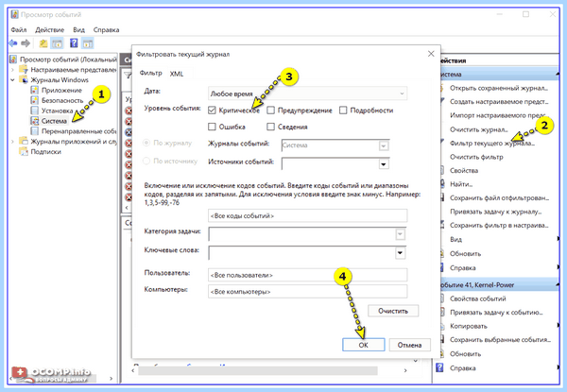Click Открыть сохраненный журнал action

pyautogui.click(x=499, y=88)
